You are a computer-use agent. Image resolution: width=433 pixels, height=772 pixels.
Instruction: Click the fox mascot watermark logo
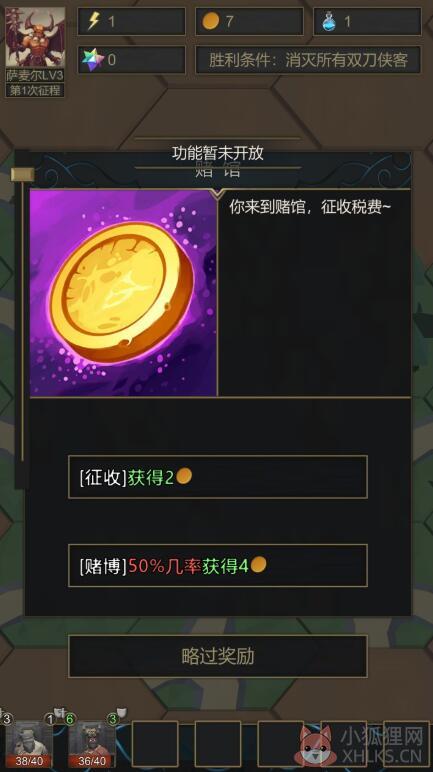tap(315, 746)
